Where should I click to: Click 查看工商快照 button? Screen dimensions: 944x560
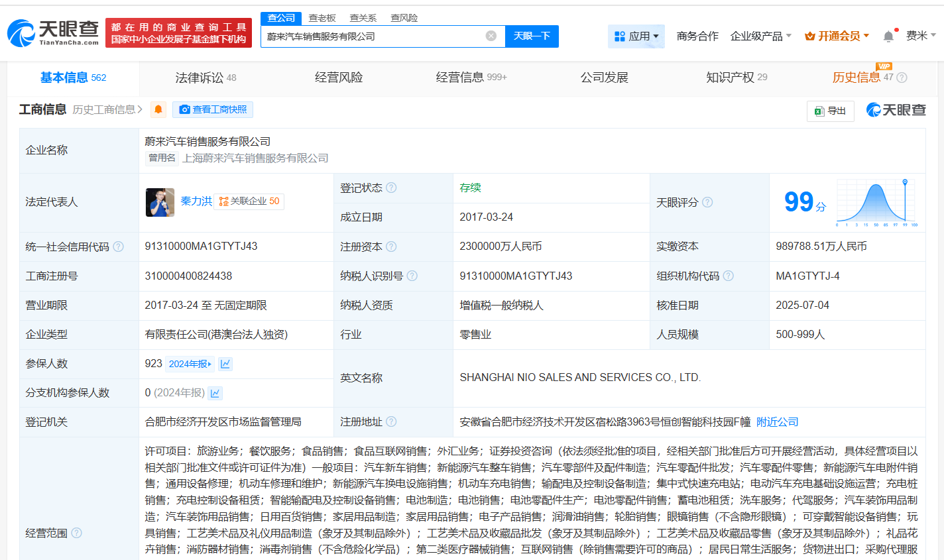pyautogui.click(x=213, y=109)
